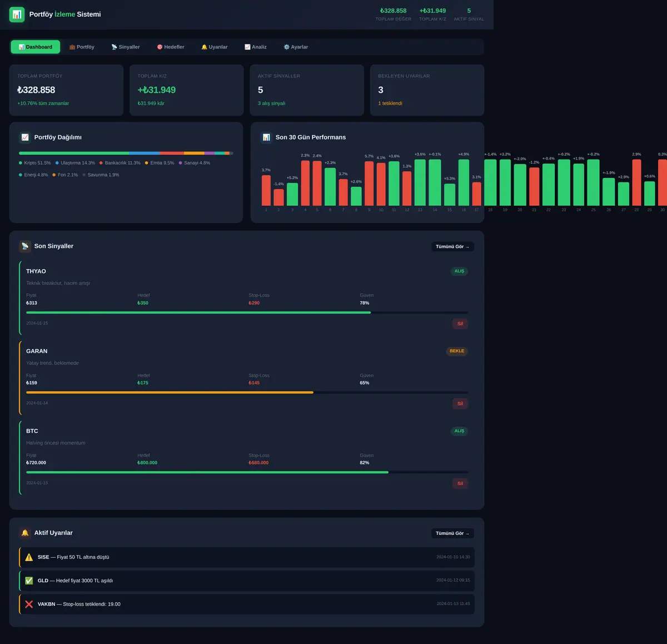
Task: Click the Son 30 Gün Performans icon
Action: [x=266, y=137]
